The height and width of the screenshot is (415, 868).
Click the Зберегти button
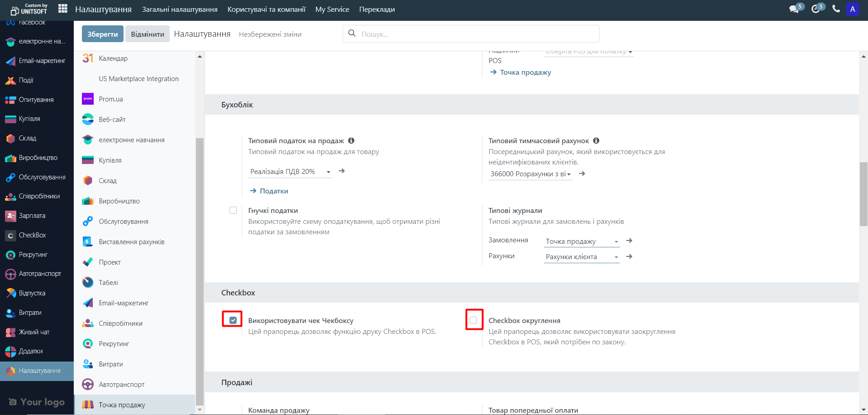pos(102,34)
